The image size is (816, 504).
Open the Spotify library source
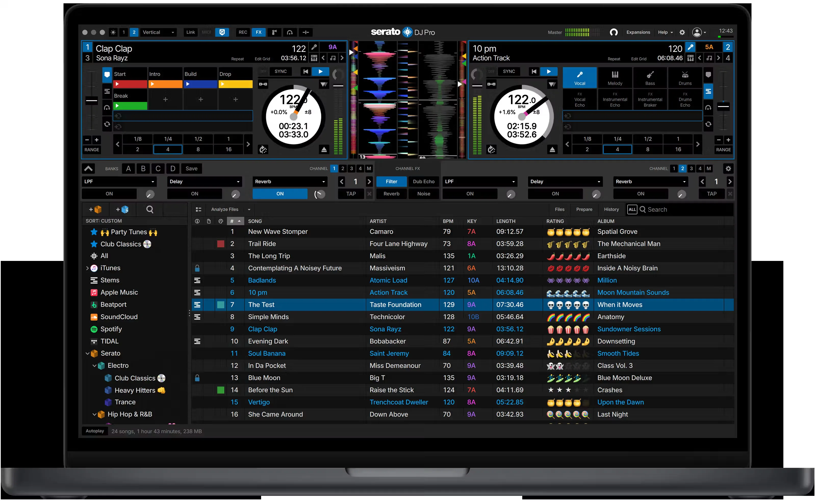click(x=106, y=329)
